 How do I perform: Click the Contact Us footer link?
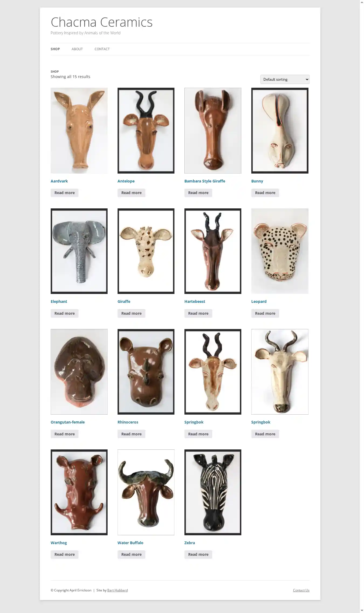point(301,590)
